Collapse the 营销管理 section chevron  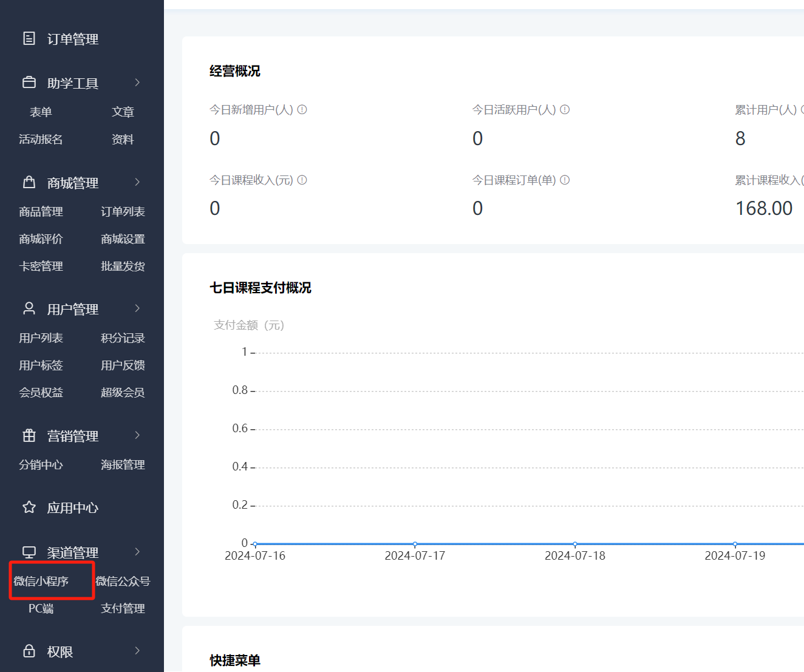(x=137, y=435)
